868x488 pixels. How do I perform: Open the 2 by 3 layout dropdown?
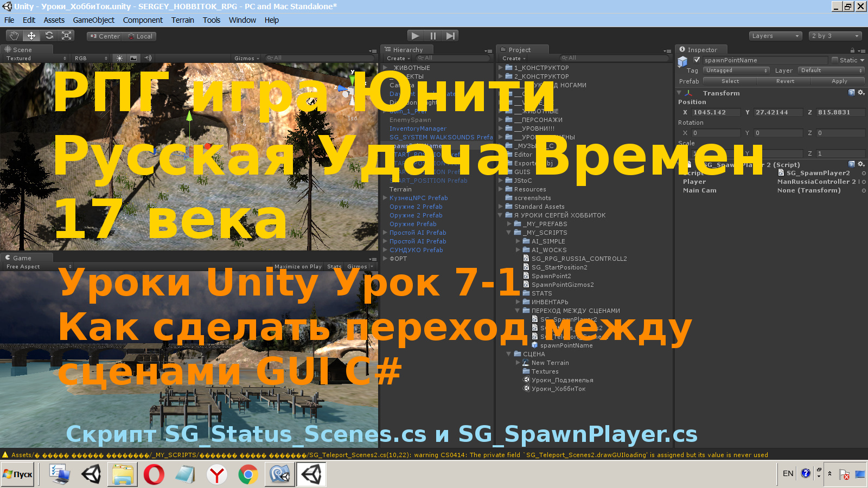point(835,36)
